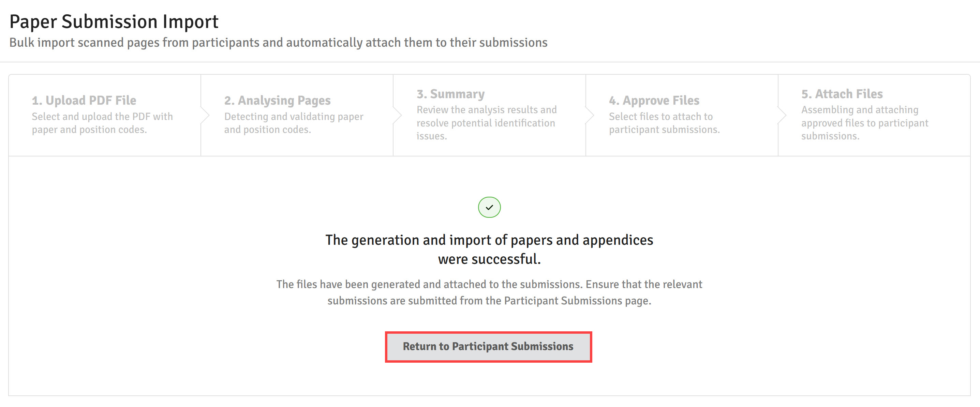980x407 pixels.
Task: Click the 'Review the analysis results' description
Action: [487, 123]
